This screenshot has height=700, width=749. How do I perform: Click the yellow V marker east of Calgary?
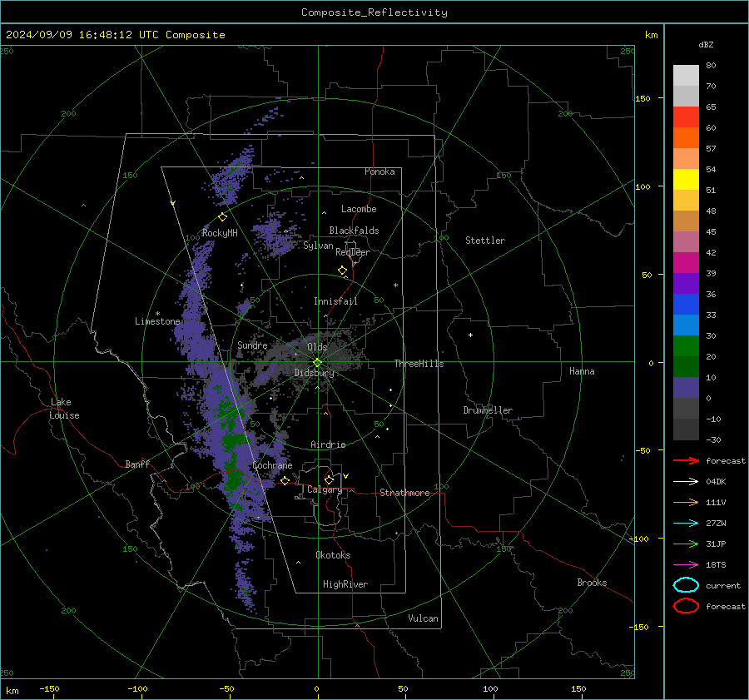click(346, 476)
